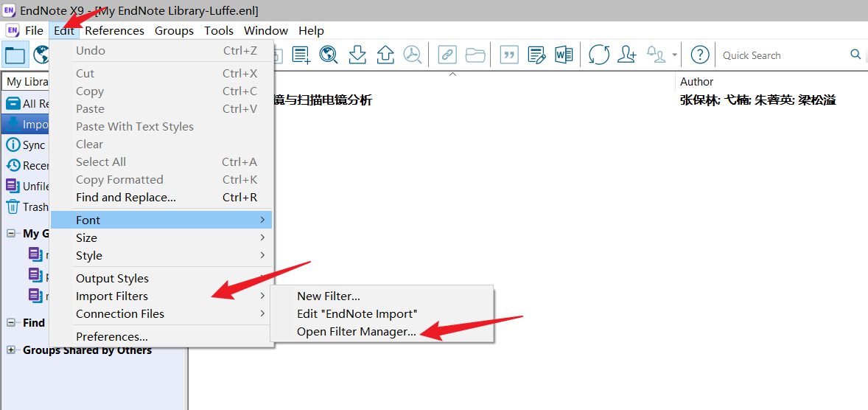Choose New Filter in the submenu
The image size is (868, 410).
382,296
